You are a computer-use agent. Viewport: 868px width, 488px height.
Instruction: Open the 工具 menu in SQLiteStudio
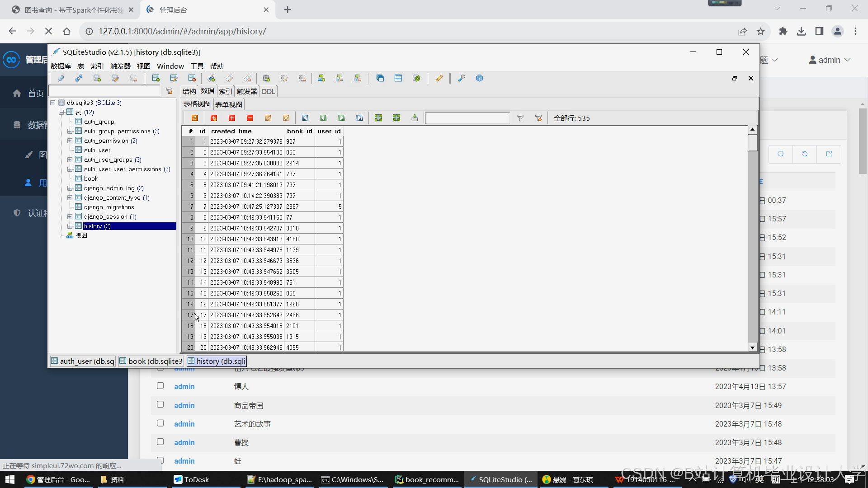click(196, 66)
